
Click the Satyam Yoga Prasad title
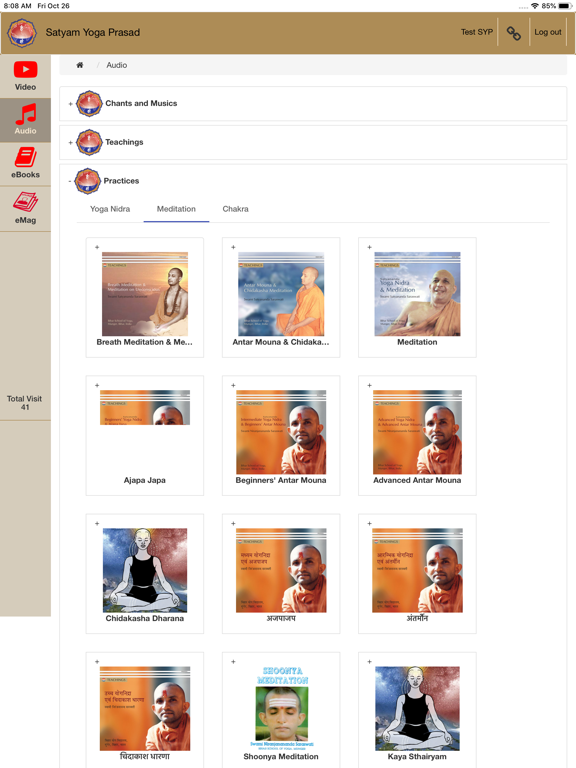tap(93, 32)
